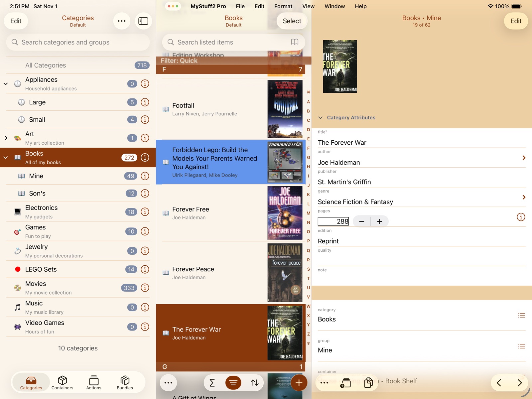
Task: Click the pages number field 288
Action: tap(333, 221)
